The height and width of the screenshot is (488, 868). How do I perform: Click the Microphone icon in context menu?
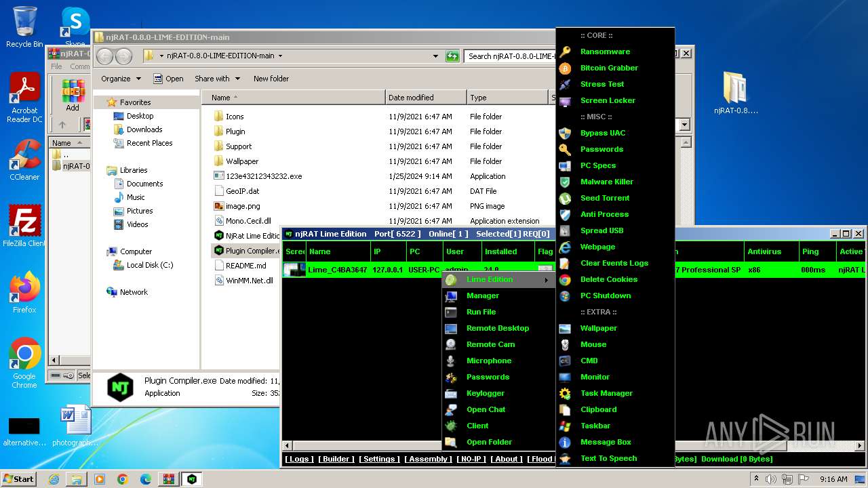(451, 361)
